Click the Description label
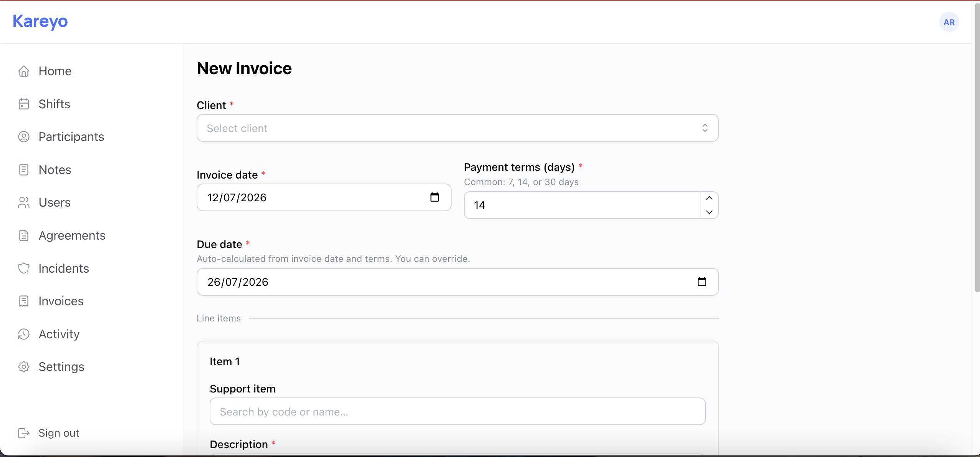This screenshot has width=980, height=457. pyautogui.click(x=239, y=444)
